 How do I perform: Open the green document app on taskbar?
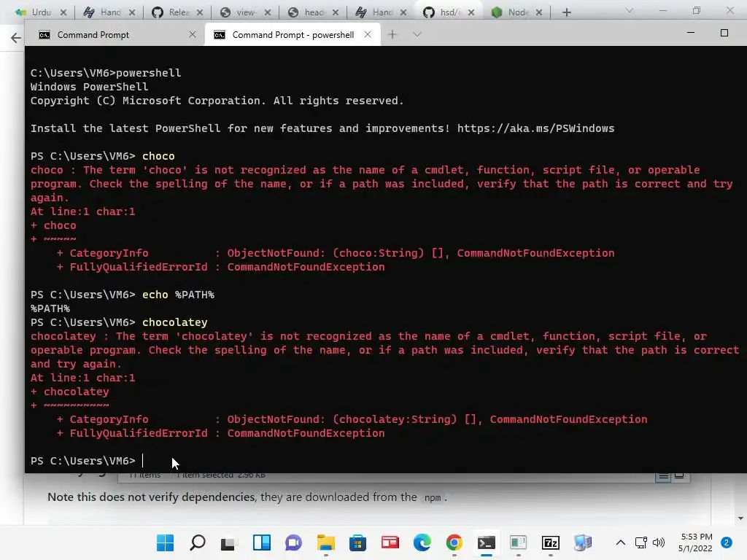[x=519, y=542]
